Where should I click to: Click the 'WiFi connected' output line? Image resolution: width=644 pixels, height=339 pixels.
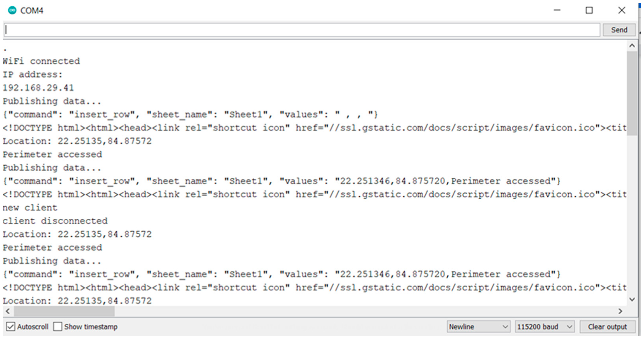pyautogui.click(x=41, y=61)
